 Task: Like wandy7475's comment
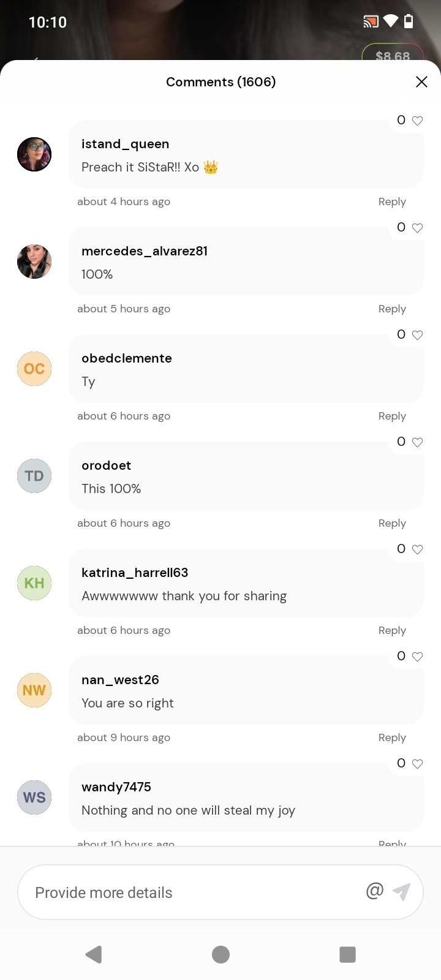[417, 764]
